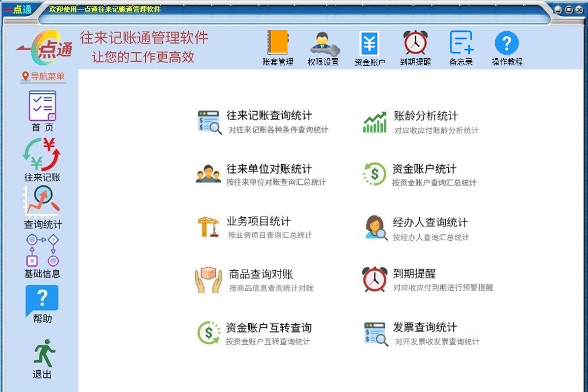Click the 账龄分析统计 green chart icon
This screenshot has height=392, width=588.
(x=375, y=122)
